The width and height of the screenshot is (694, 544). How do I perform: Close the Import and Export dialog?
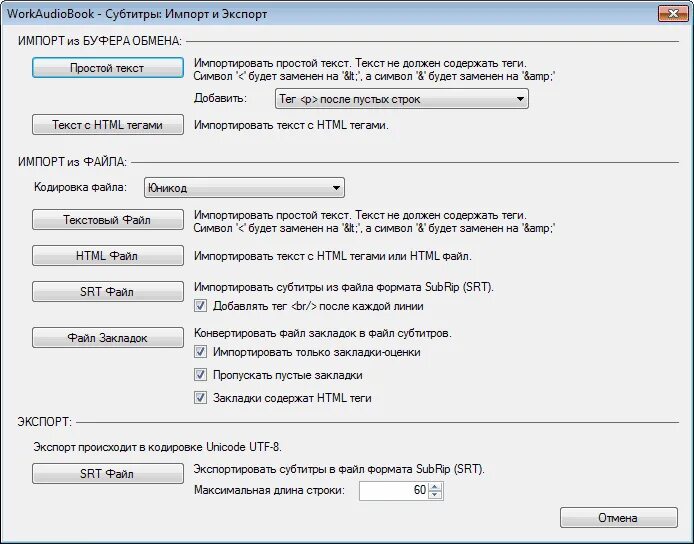673,13
